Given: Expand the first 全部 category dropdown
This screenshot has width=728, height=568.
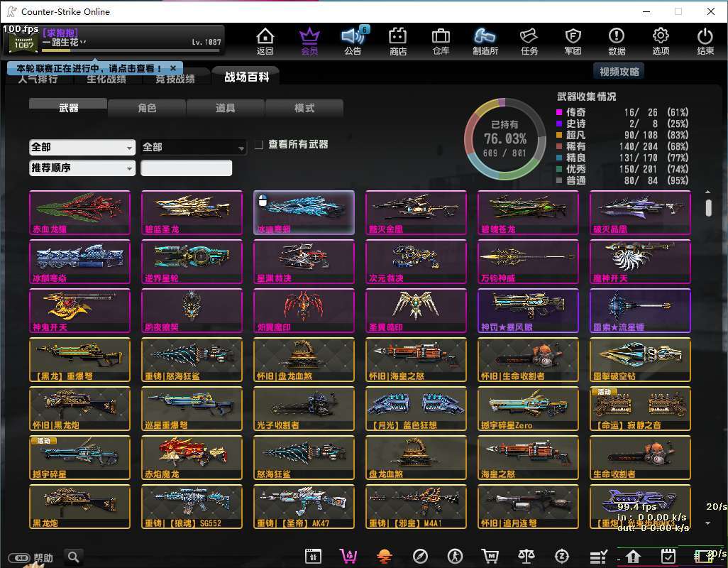Looking at the screenshot, I should click(x=82, y=147).
